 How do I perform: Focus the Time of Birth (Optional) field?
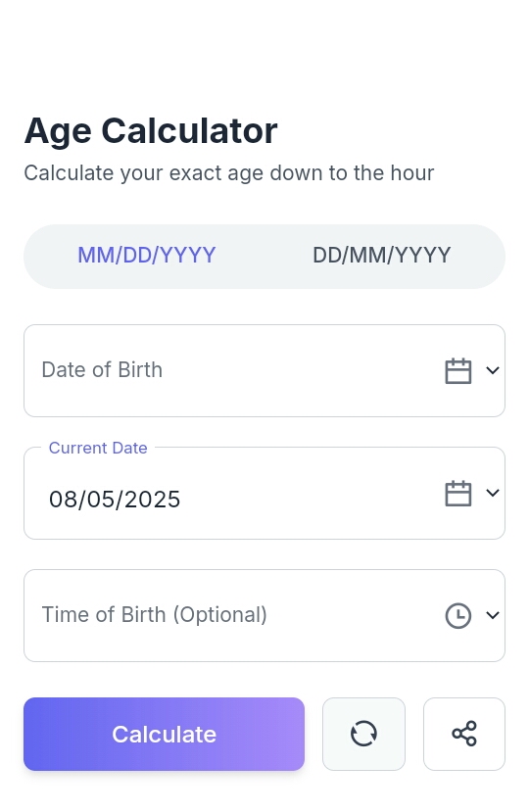click(x=264, y=616)
